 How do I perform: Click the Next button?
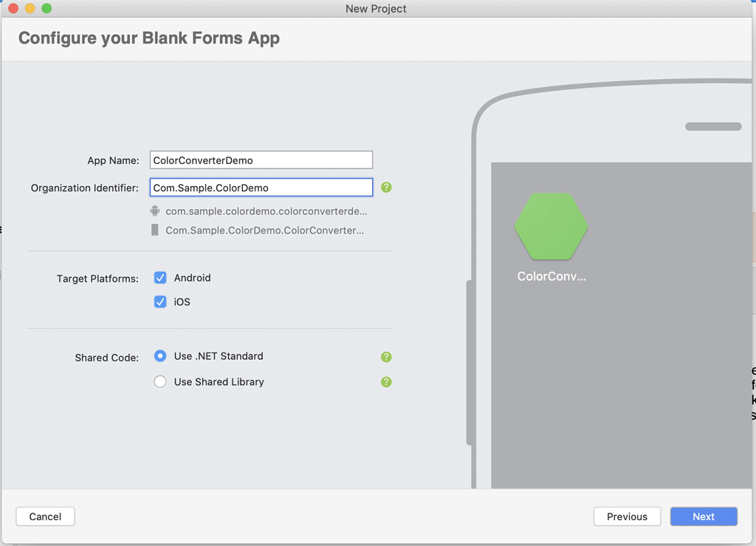(x=703, y=516)
